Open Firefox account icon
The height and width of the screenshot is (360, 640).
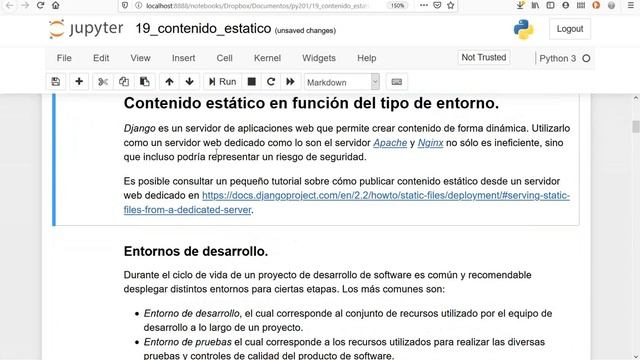pos(565,5)
